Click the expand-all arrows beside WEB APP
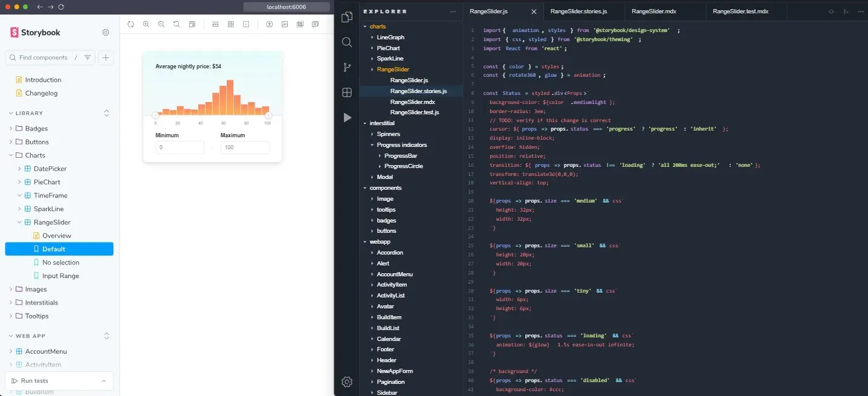 tap(107, 336)
